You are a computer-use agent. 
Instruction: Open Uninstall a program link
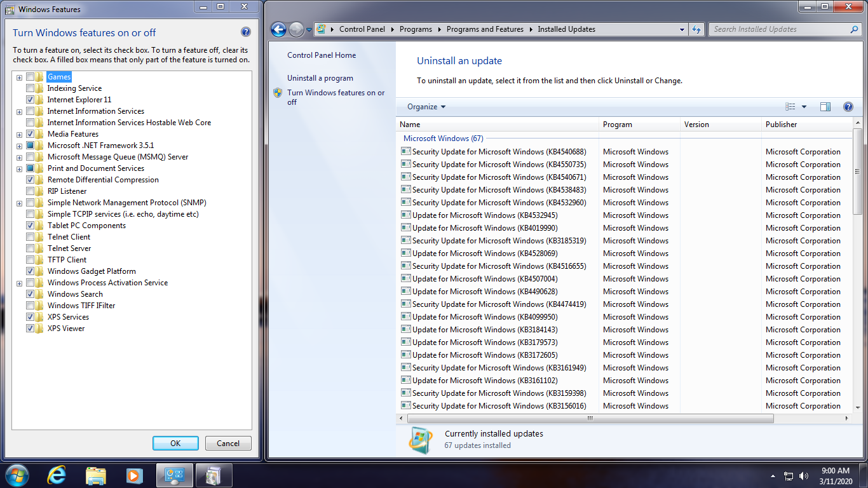320,78
